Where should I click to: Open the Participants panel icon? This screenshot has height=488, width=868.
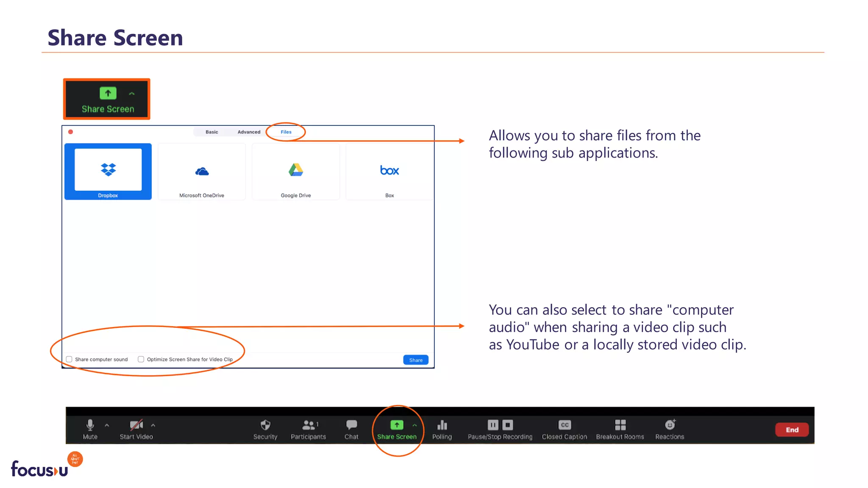pos(308,425)
